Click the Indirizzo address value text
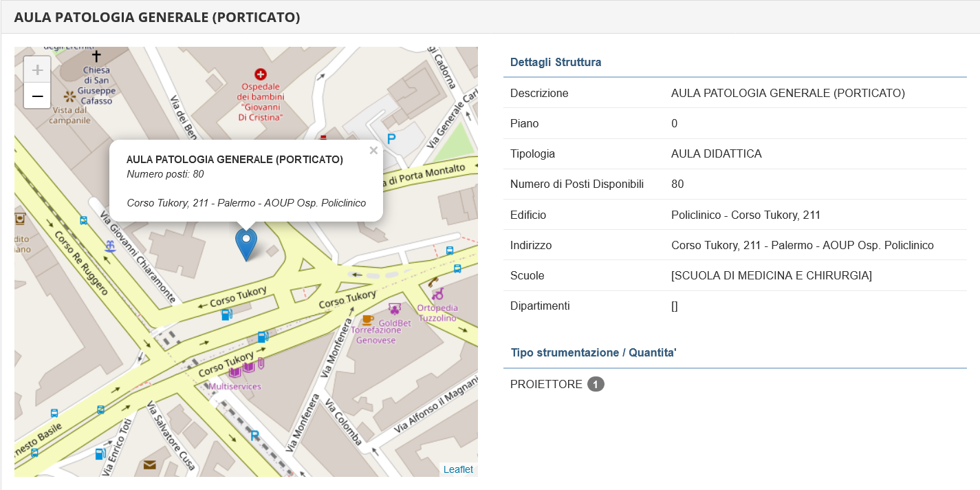The image size is (980, 490). click(x=802, y=245)
